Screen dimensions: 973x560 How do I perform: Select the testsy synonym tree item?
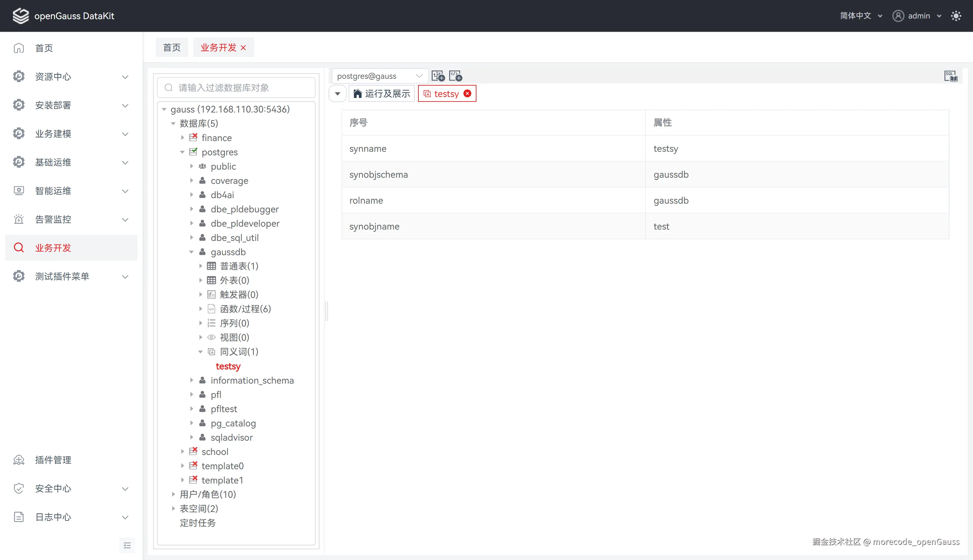pyautogui.click(x=228, y=366)
